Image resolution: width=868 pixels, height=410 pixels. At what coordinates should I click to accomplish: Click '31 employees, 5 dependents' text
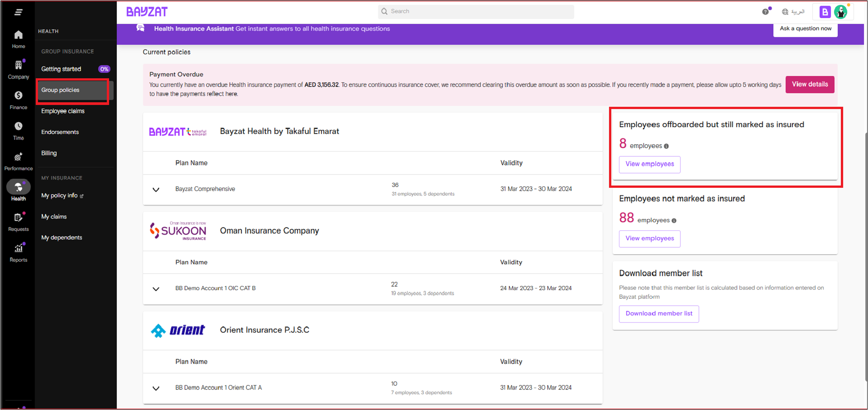point(423,194)
